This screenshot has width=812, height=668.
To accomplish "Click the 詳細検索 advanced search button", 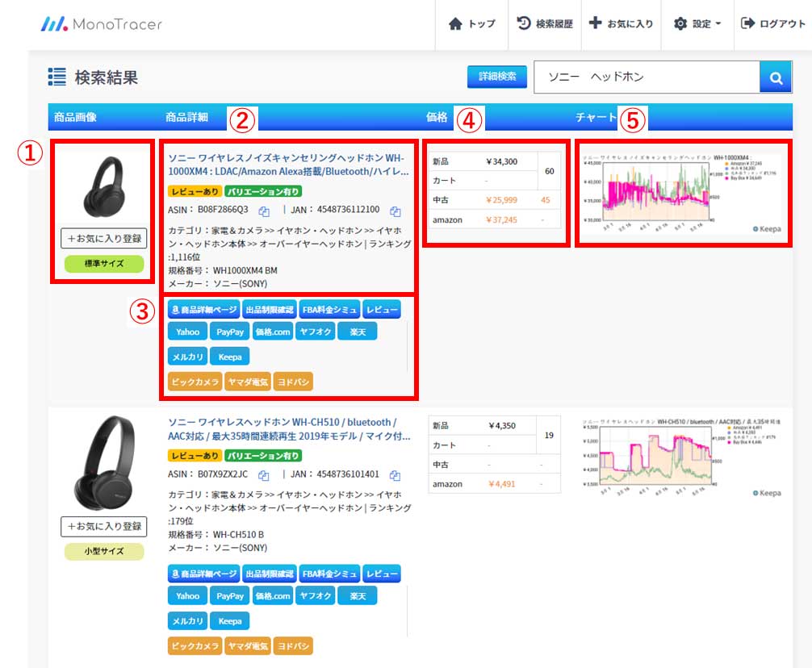I will 497,77.
